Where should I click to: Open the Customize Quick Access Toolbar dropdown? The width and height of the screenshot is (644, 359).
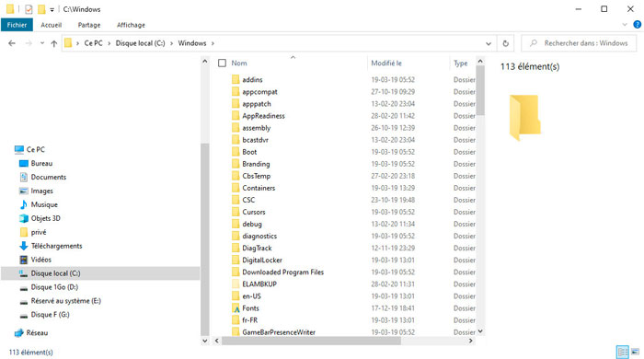pos(52,9)
